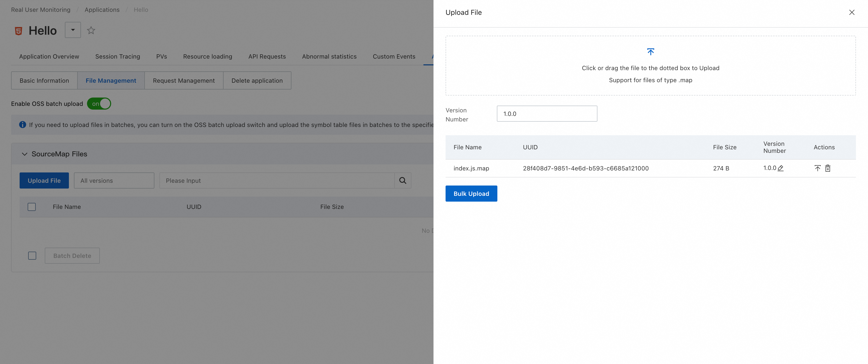Click the info icon in the notice banner
Screen dimensions: 868x364
(23, 125)
